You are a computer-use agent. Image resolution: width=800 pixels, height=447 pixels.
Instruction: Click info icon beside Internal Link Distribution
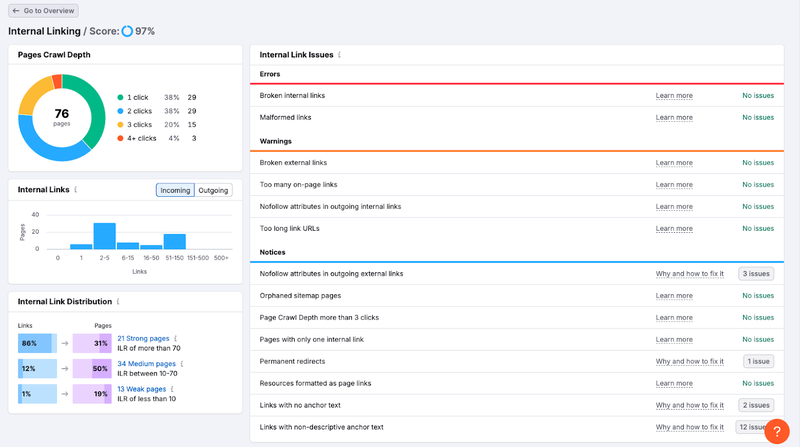117,301
